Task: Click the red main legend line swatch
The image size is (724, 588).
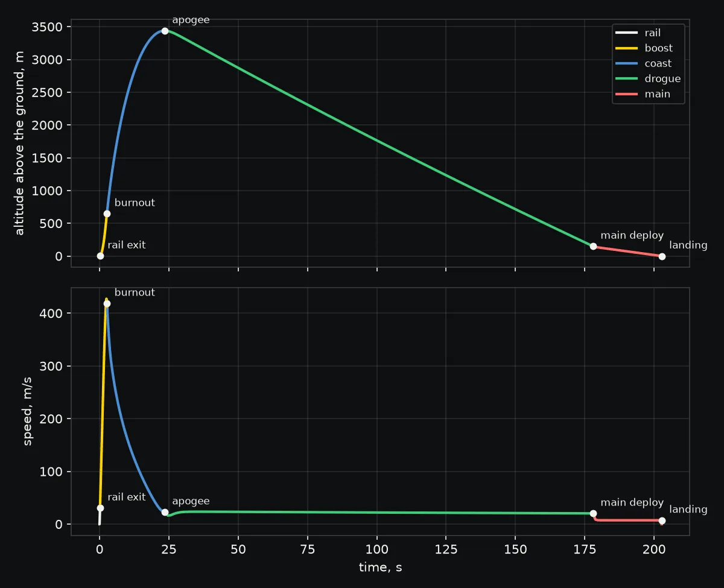Action: point(626,94)
